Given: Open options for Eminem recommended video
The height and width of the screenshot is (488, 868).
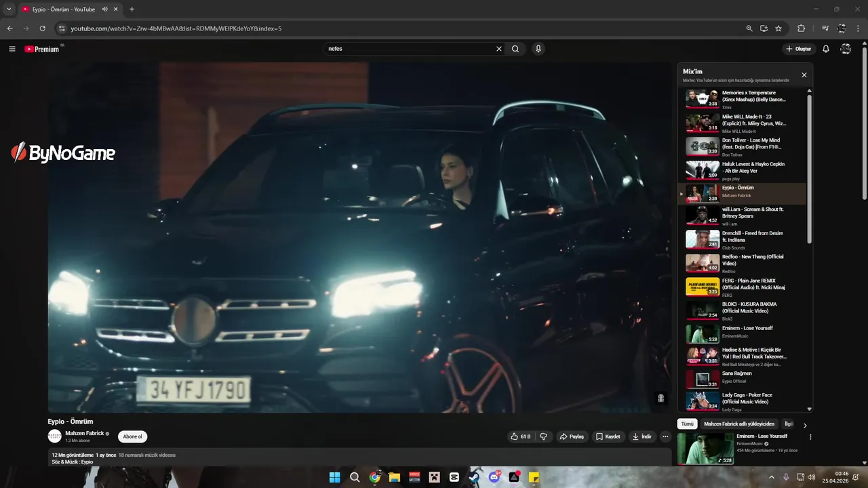Looking at the screenshot, I should tap(810, 437).
